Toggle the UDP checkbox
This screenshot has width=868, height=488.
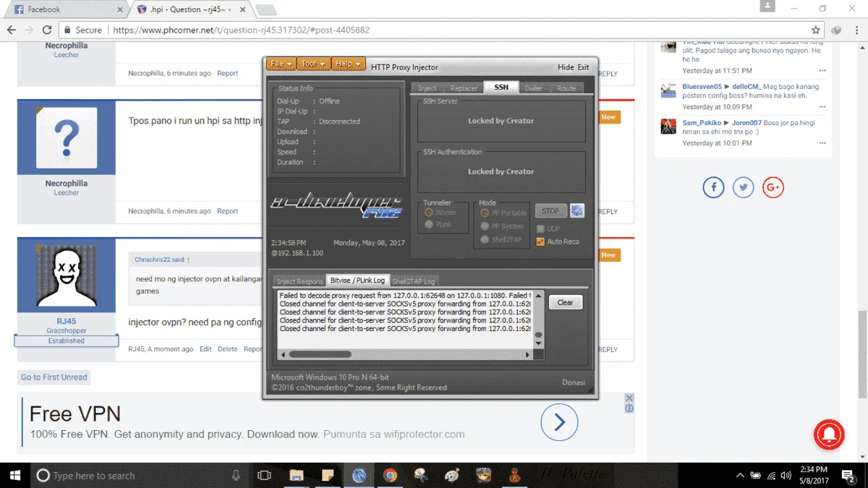pos(540,229)
